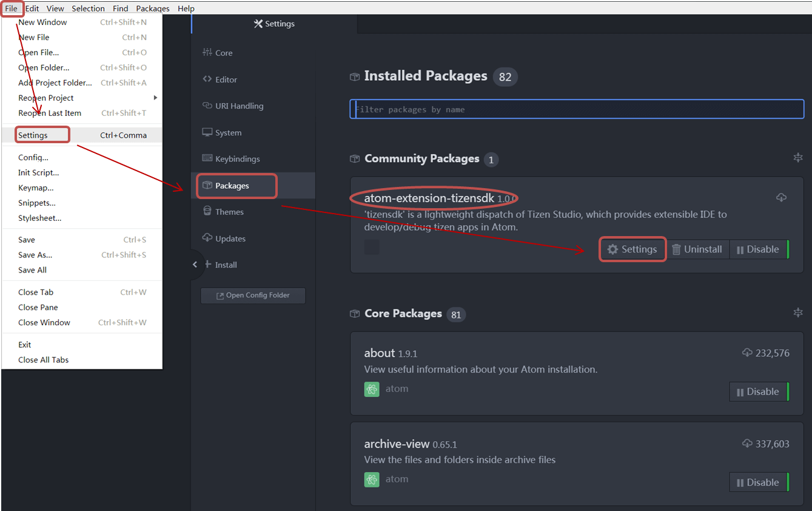Collapse the Core Packages section icon
812x511 pixels.
(x=798, y=313)
